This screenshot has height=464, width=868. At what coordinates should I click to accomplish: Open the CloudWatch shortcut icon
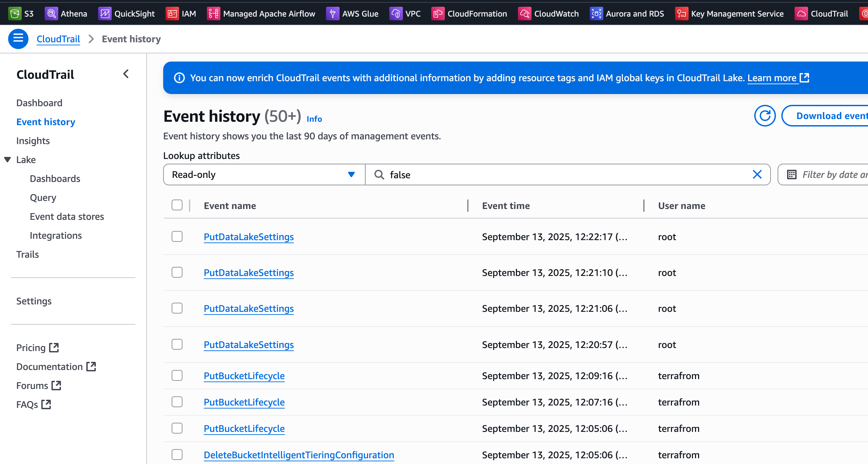(524, 14)
